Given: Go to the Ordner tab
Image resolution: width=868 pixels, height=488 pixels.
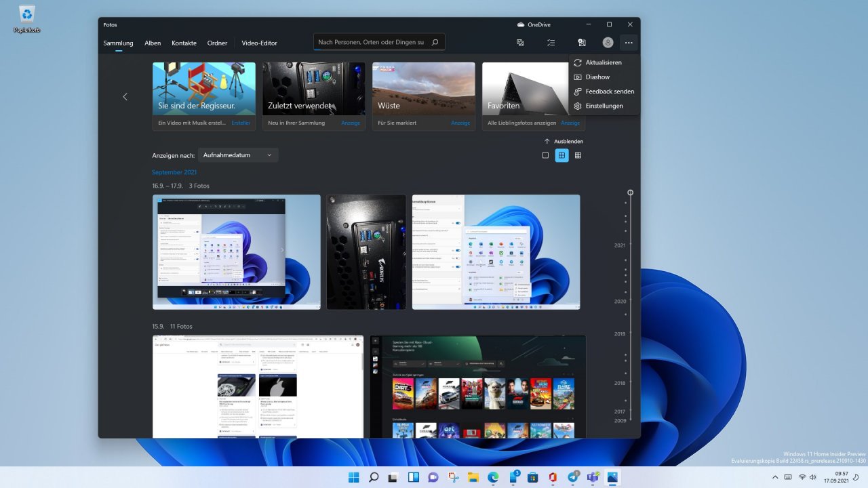Looking at the screenshot, I should click(217, 43).
